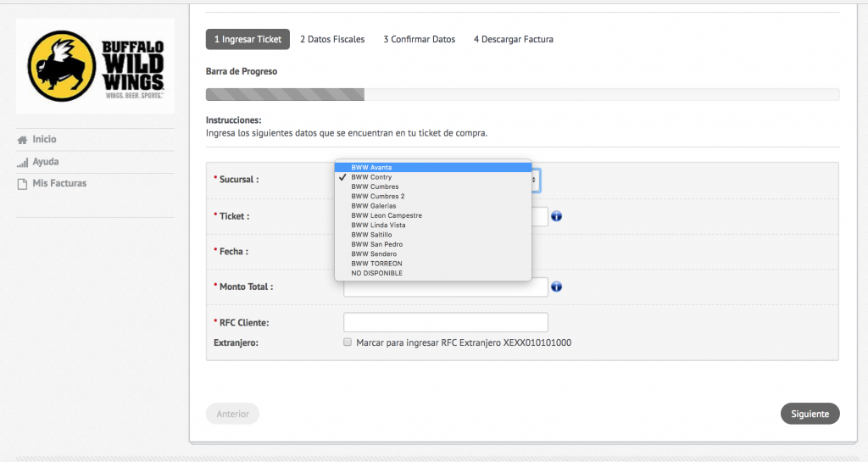
Task: Open the Ayuda sidebar link
Action: 46,162
